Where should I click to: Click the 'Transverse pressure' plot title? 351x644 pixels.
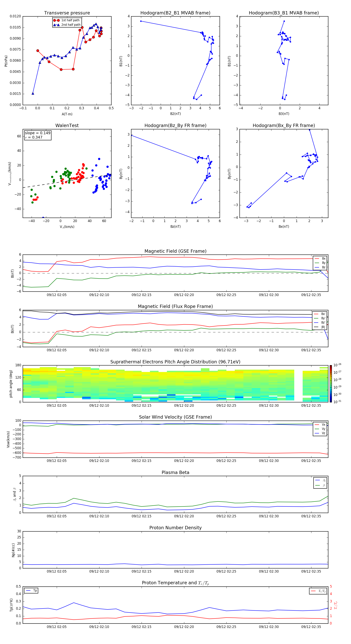(x=67, y=13)
